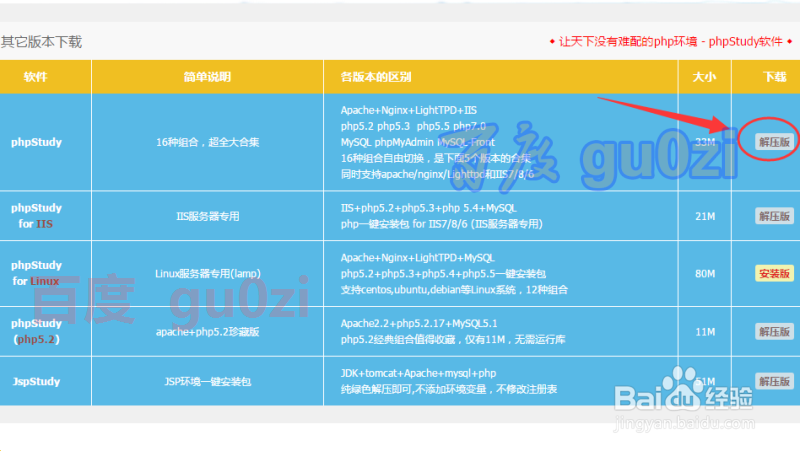Click the yellow 安装版 button for Linux
The height and width of the screenshot is (451, 800).
pyautogui.click(x=774, y=273)
